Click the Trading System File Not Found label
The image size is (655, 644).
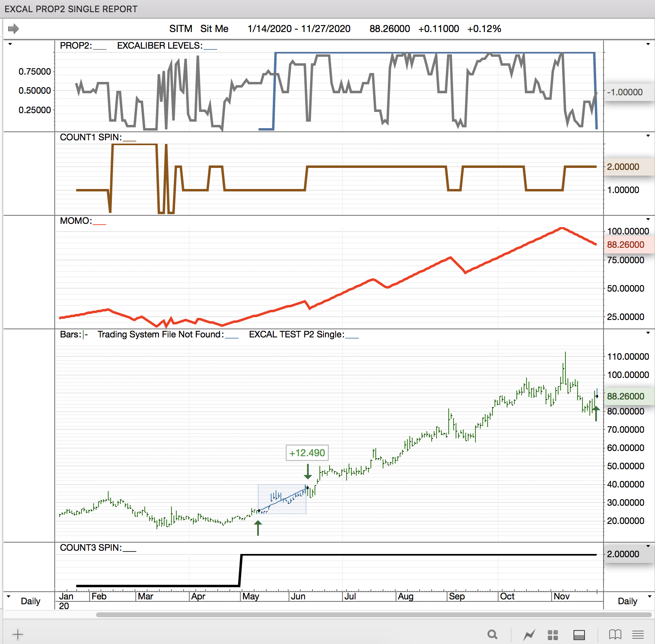161,334
